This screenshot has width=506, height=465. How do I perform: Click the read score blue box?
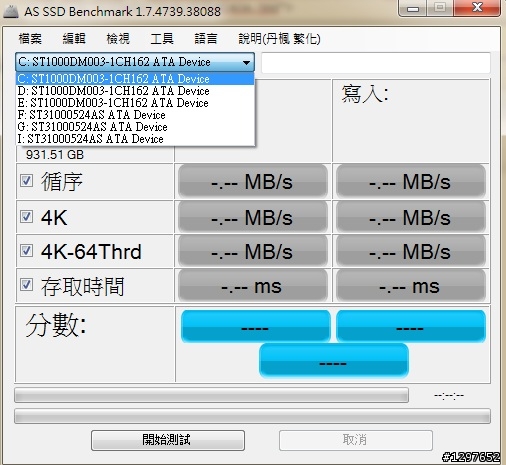click(x=256, y=326)
